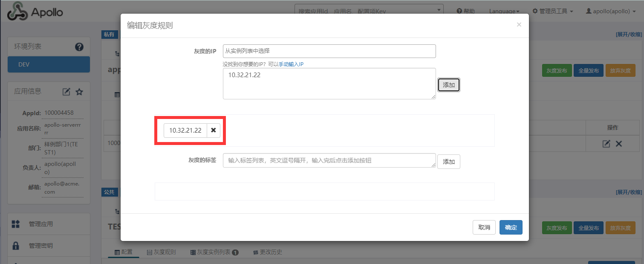Click the star icon to favorite the app
The height and width of the screenshot is (264, 644).
(x=80, y=91)
